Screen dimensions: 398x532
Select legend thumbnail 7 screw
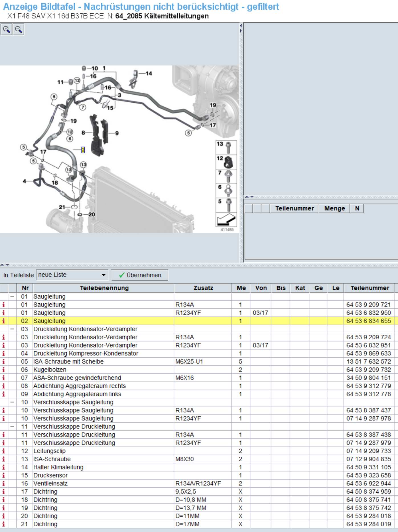[226, 176]
